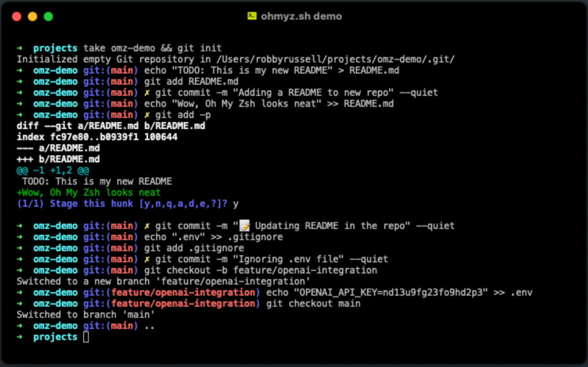Click the '--- a/README.md' line

[x=58, y=148]
